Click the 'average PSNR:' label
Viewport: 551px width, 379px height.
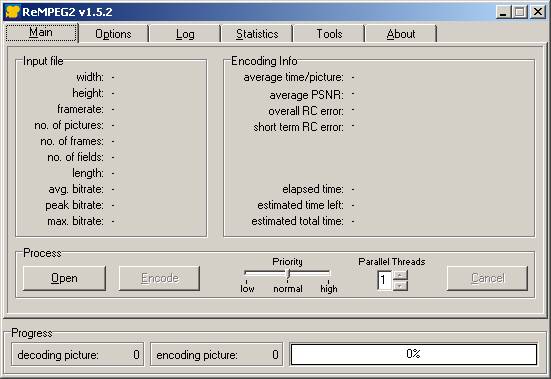pyautogui.click(x=307, y=95)
